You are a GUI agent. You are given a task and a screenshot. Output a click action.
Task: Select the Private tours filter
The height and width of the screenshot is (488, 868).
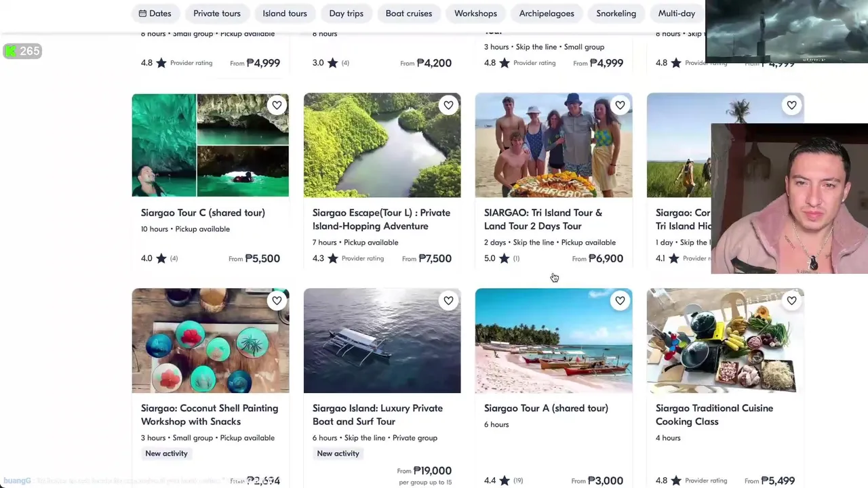[216, 14]
